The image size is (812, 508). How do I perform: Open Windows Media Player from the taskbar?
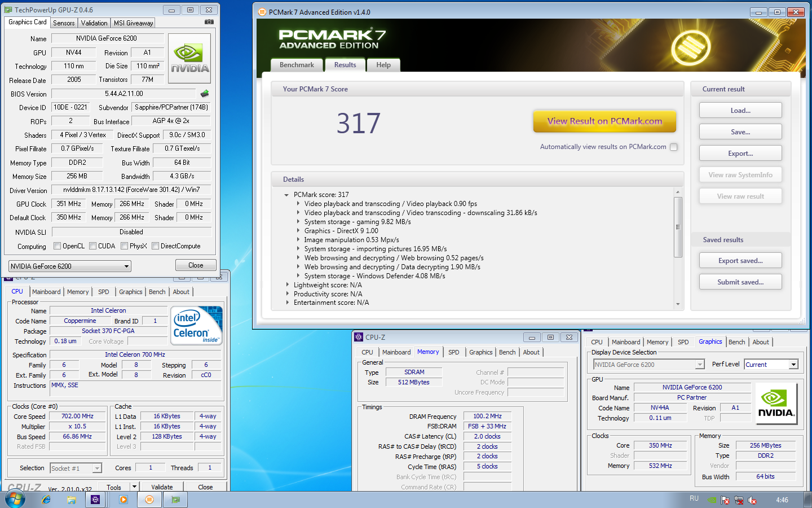coord(123,500)
